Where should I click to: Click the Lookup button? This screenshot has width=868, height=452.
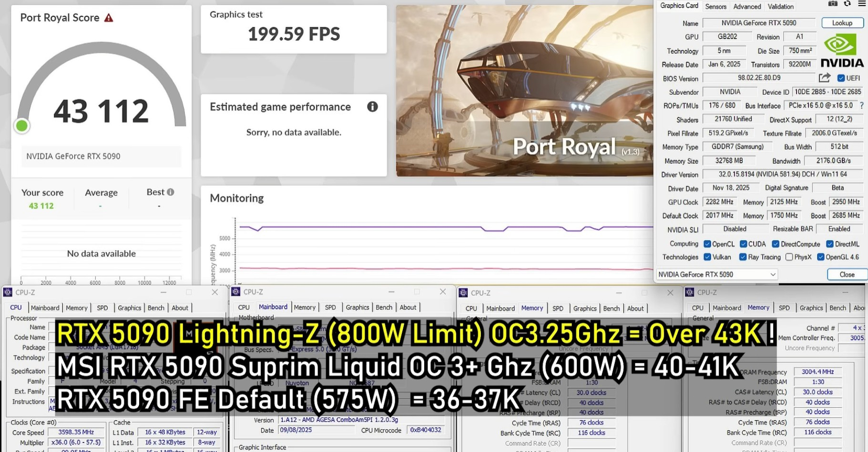pyautogui.click(x=842, y=23)
